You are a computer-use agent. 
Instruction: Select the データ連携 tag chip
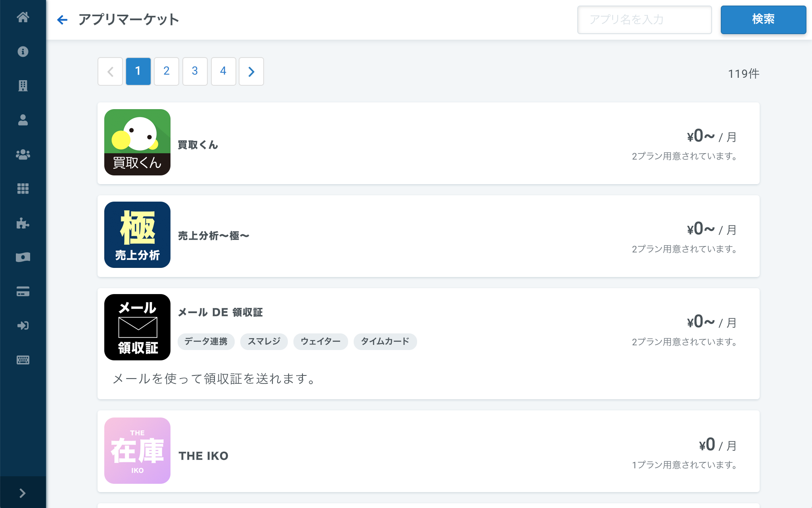pos(206,342)
